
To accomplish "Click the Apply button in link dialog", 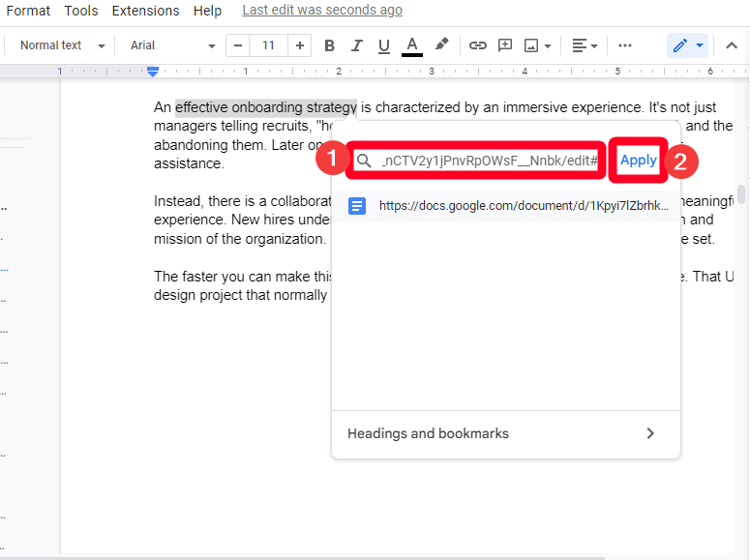I will coord(638,161).
